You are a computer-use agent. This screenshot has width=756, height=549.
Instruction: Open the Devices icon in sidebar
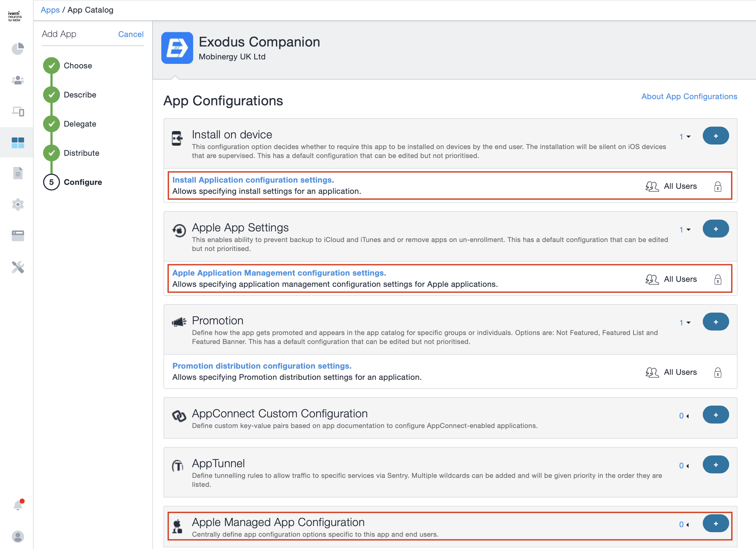point(18,111)
